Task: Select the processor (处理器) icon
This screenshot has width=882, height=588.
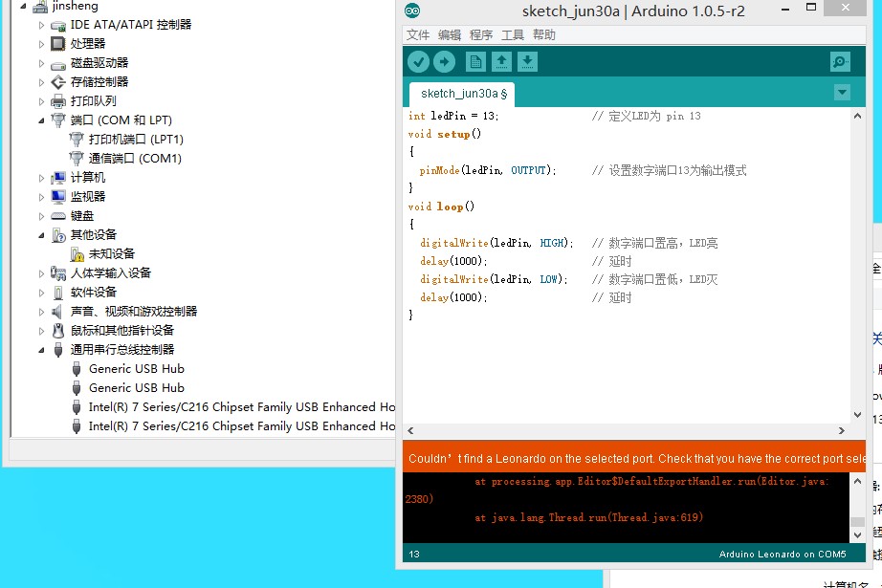Action: pyautogui.click(x=58, y=44)
